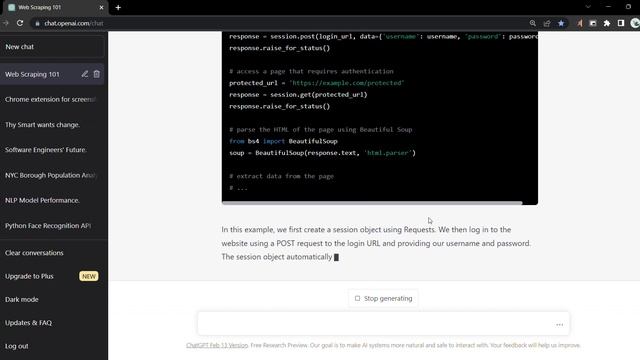Click the three-dot loading indicator in the message box
This screenshot has width=640, height=360.
pos(559,324)
